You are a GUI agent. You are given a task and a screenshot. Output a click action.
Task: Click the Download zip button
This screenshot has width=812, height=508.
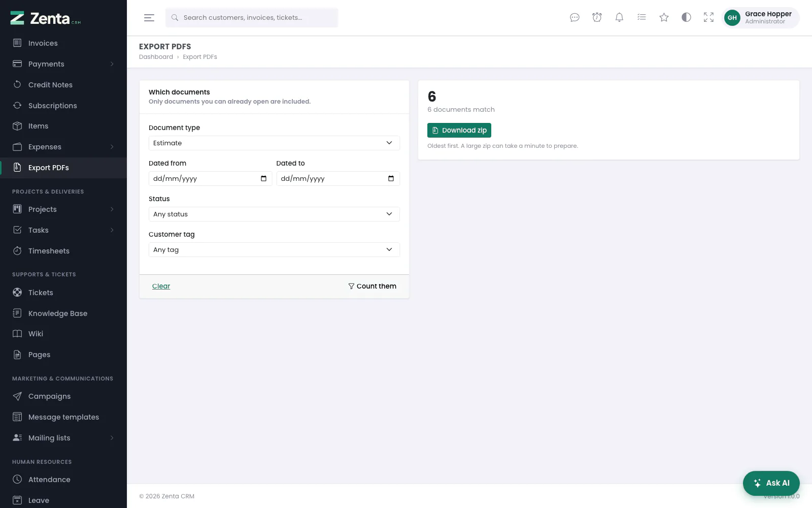459,131
